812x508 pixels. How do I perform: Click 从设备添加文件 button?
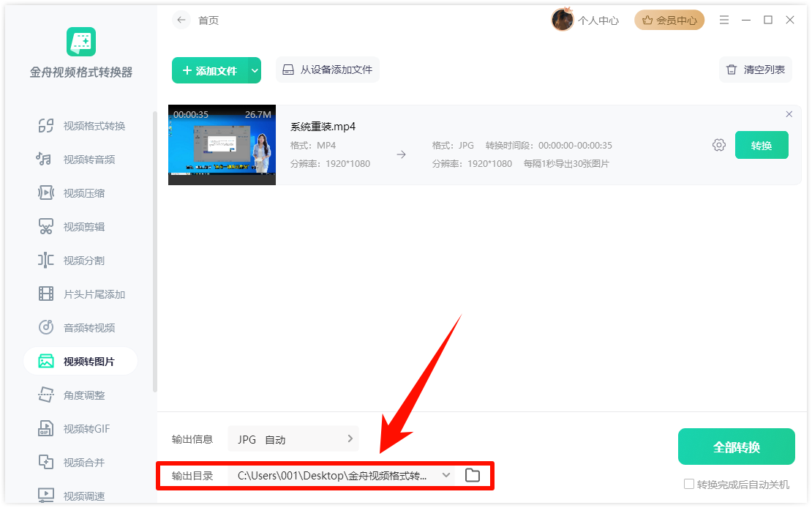[x=328, y=70]
